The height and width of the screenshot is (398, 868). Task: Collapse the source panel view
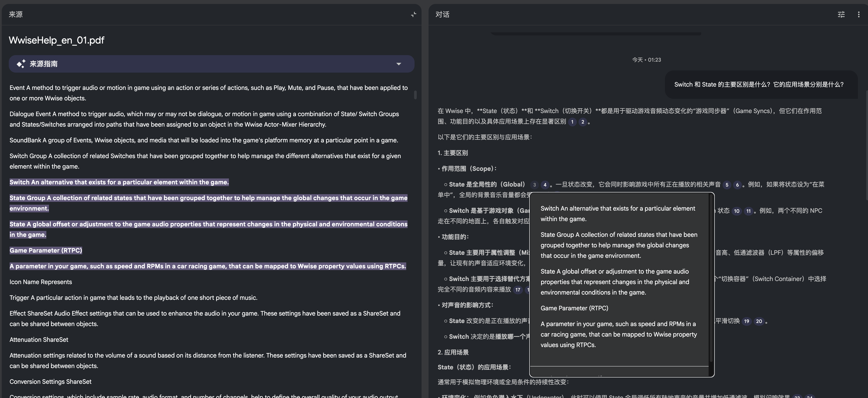point(413,14)
